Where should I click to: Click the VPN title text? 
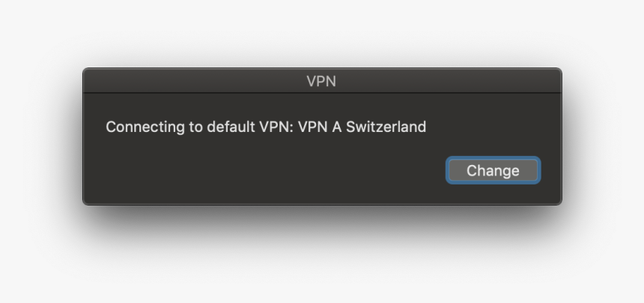[321, 81]
